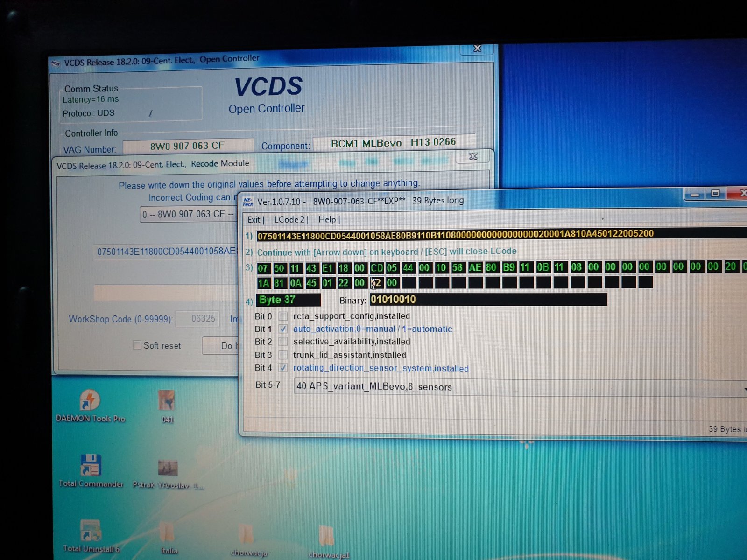Close the Recode Module dialog
747x560 pixels.
click(473, 156)
